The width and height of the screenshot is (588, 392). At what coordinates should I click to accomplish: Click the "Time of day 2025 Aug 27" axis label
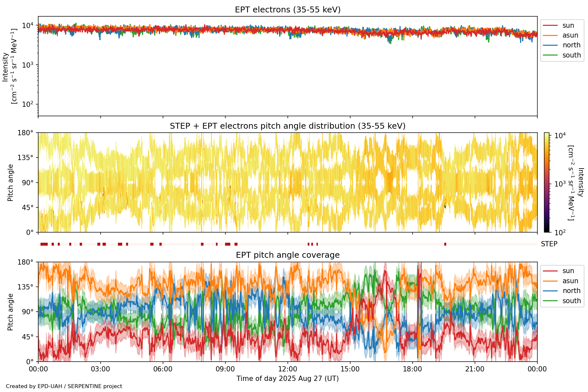(x=287, y=379)
